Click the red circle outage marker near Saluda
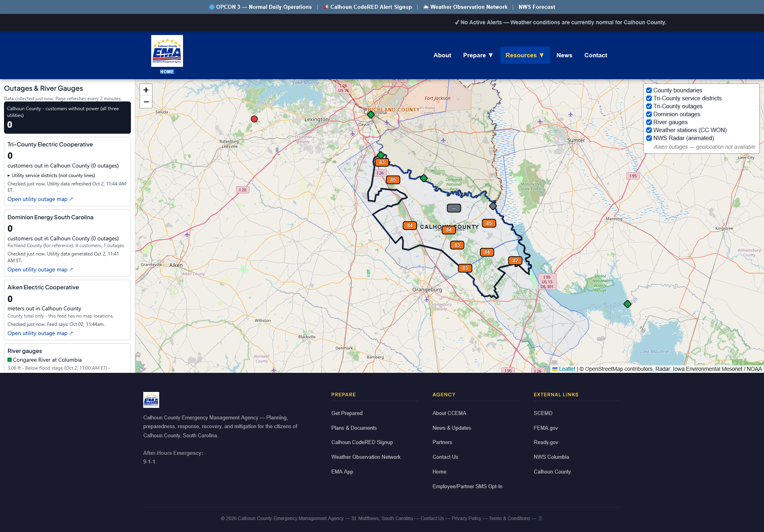The height and width of the screenshot is (532, 764). tap(254, 119)
